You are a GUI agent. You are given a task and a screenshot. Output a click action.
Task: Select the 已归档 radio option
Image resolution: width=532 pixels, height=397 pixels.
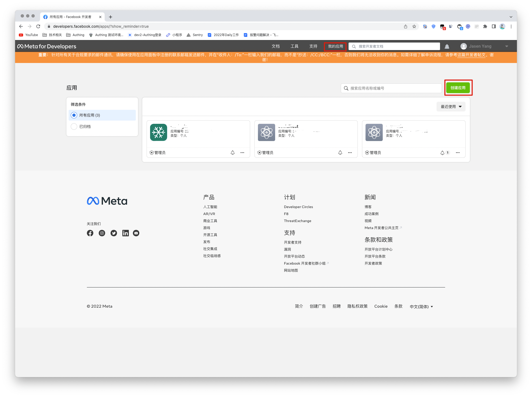pos(74,127)
